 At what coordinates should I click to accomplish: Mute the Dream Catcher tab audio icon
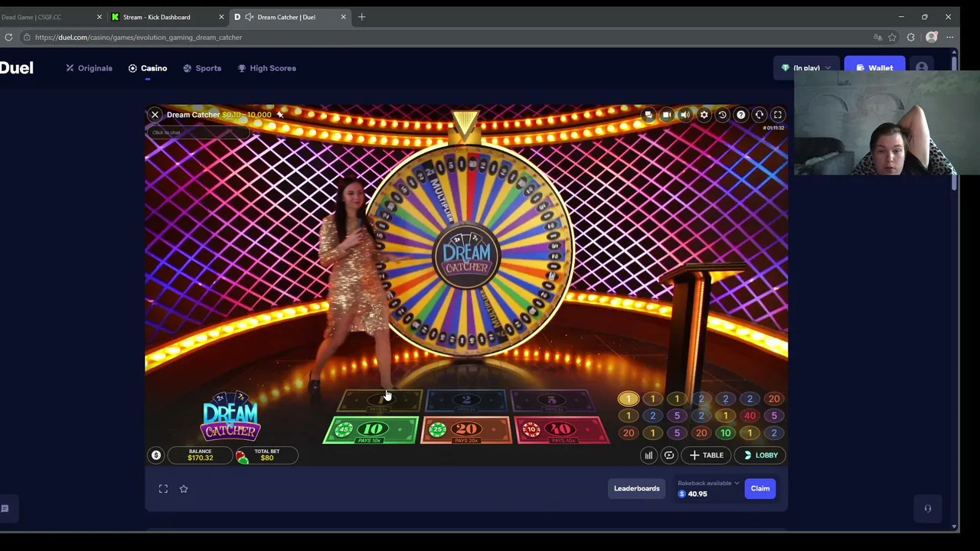click(250, 17)
